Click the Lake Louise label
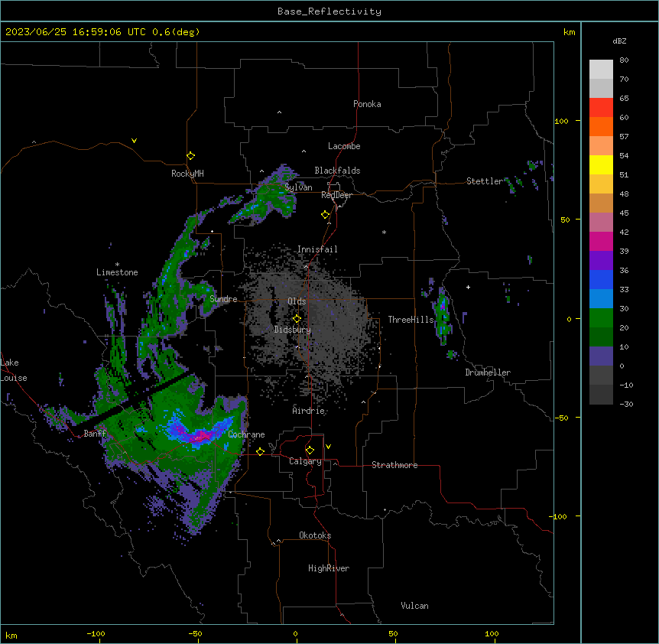The image size is (659, 644). pos(14,370)
